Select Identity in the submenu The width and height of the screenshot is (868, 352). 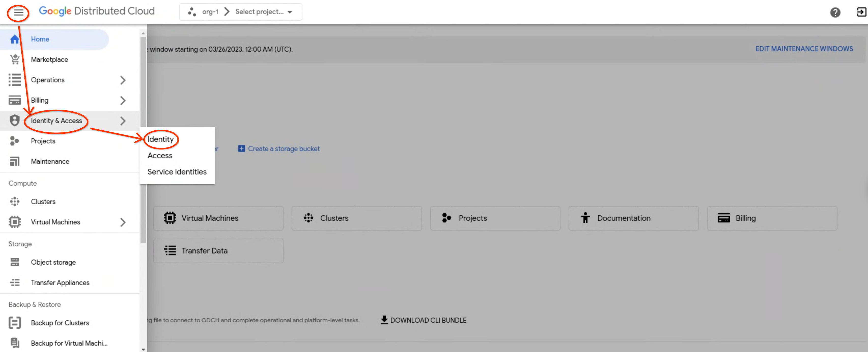pos(160,139)
